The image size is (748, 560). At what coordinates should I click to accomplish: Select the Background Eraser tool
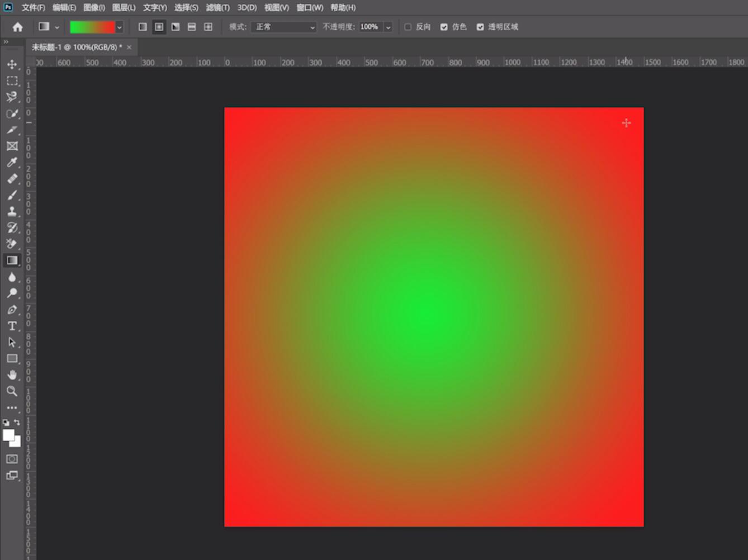tap(12, 244)
